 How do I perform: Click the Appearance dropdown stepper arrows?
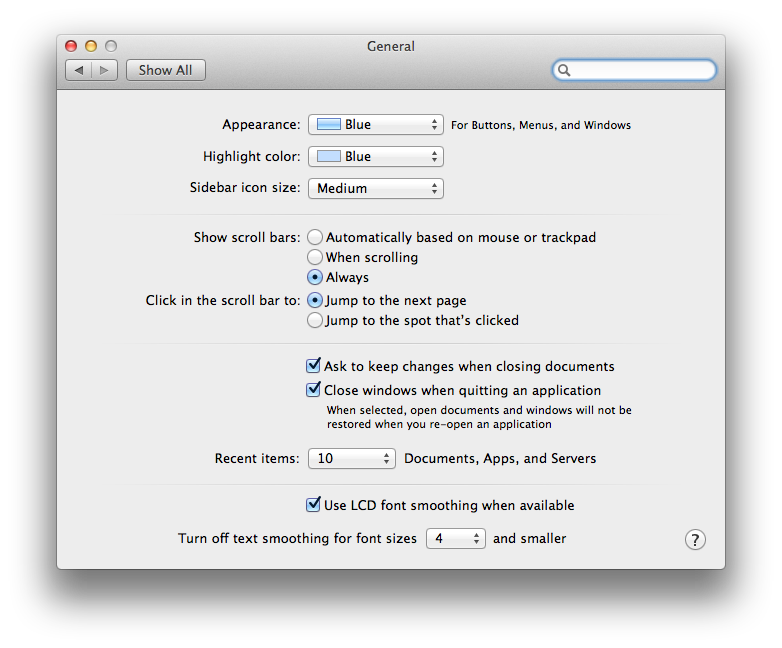pyautogui.click(x=434, y=125)
